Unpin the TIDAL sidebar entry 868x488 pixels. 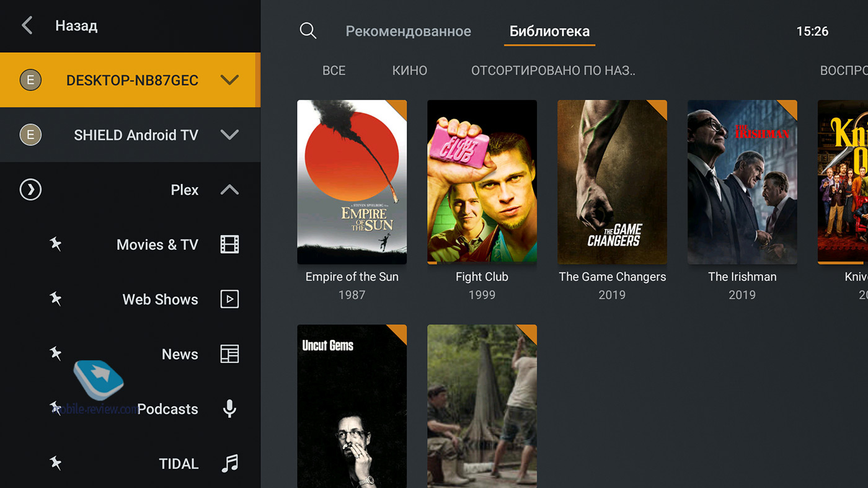click(x=56, y=463)
